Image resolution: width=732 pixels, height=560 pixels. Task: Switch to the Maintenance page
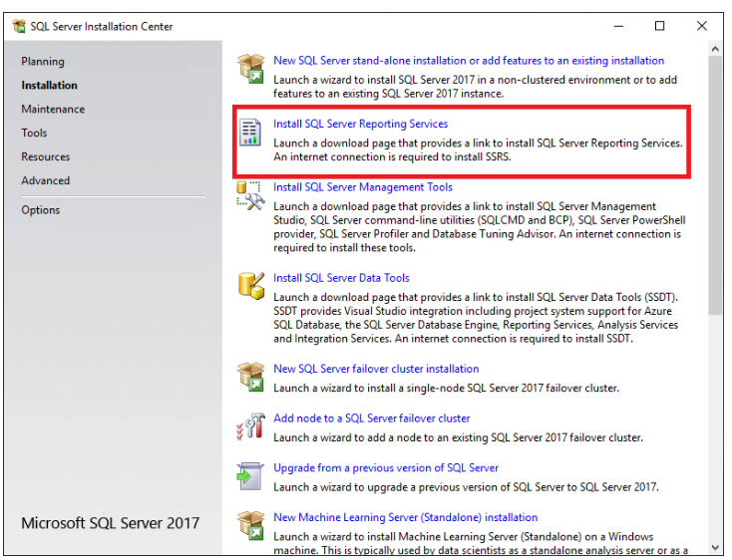pos(53,109)
